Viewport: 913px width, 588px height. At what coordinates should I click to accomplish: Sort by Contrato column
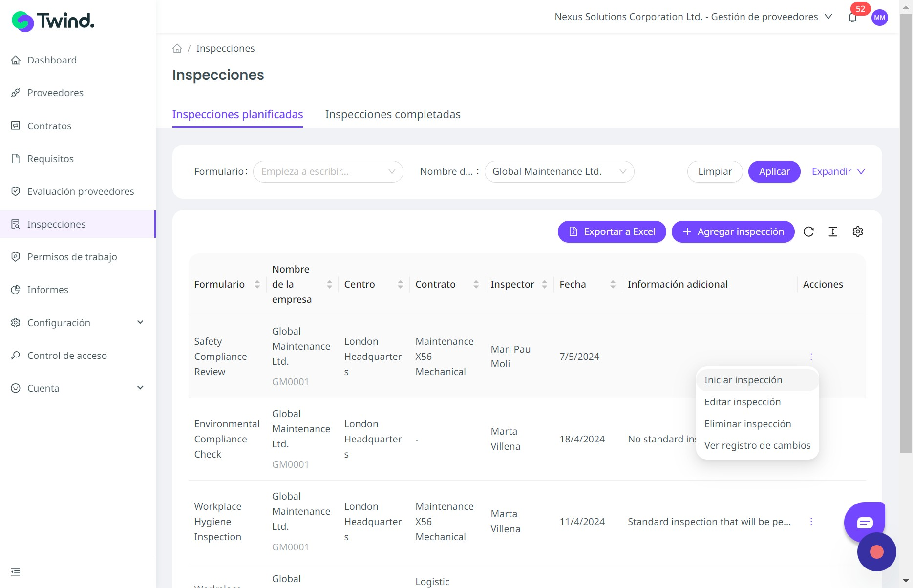pyautogui.click(x=476, y=284)
